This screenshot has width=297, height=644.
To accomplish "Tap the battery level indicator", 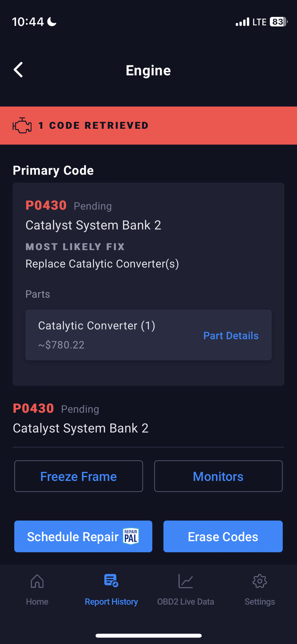I will pyautogui.click(x=278, y=22).
